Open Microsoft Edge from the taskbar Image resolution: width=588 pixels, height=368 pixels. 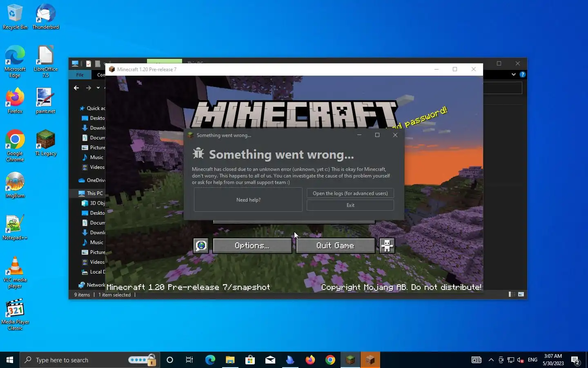(x=210, y=360)
